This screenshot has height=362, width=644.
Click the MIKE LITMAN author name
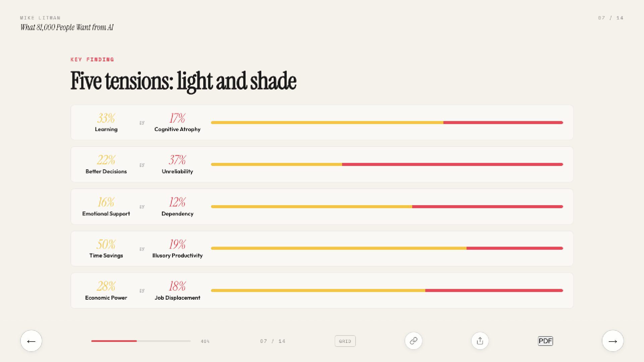click(x=40, y=18)
